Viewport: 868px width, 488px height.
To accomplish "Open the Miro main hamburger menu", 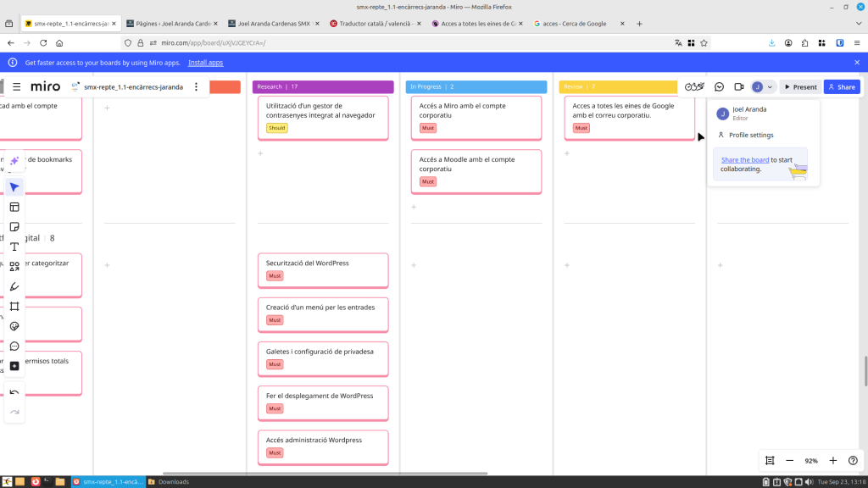I will (x=16, y=86).
